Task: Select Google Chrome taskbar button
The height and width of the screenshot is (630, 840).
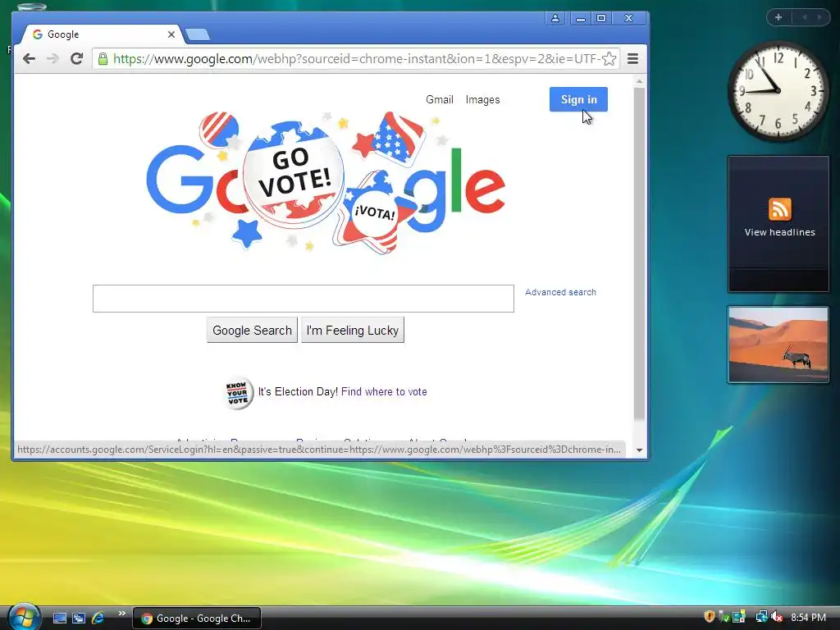Action: tap(197, 619)
